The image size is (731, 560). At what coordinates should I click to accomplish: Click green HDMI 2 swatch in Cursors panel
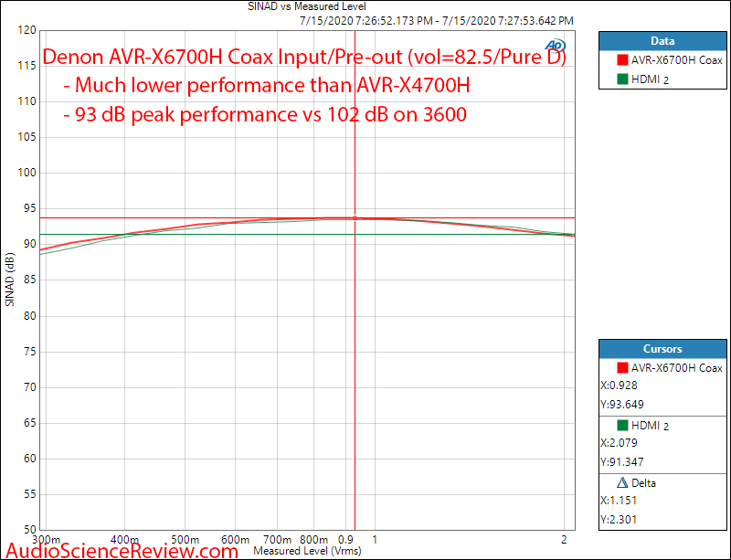tap(622, 425)
